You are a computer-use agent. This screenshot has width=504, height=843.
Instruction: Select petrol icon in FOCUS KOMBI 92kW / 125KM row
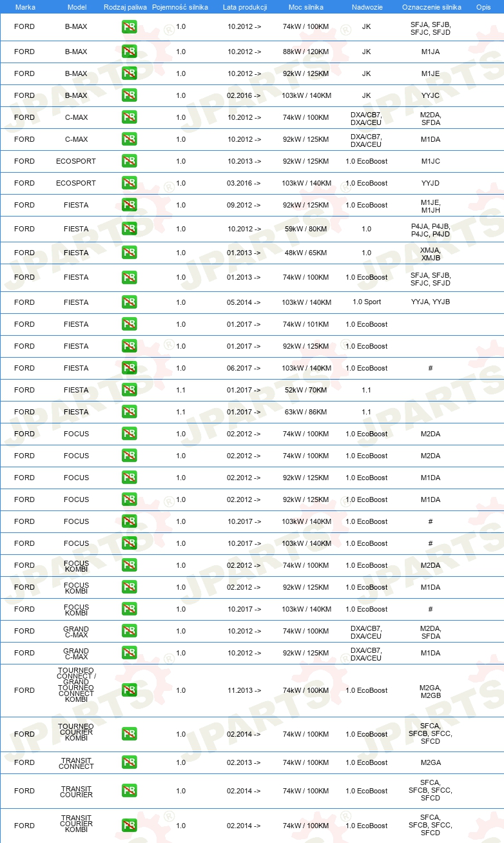[130, 587]
